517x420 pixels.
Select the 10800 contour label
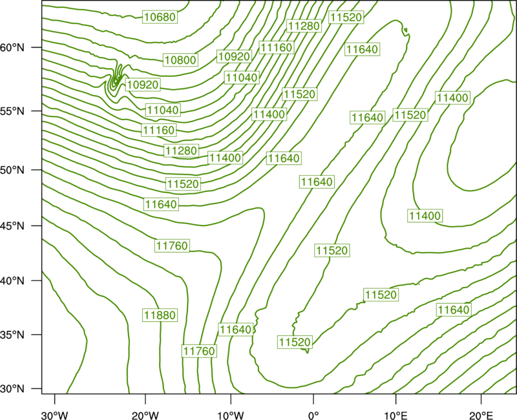pos(180,60)
